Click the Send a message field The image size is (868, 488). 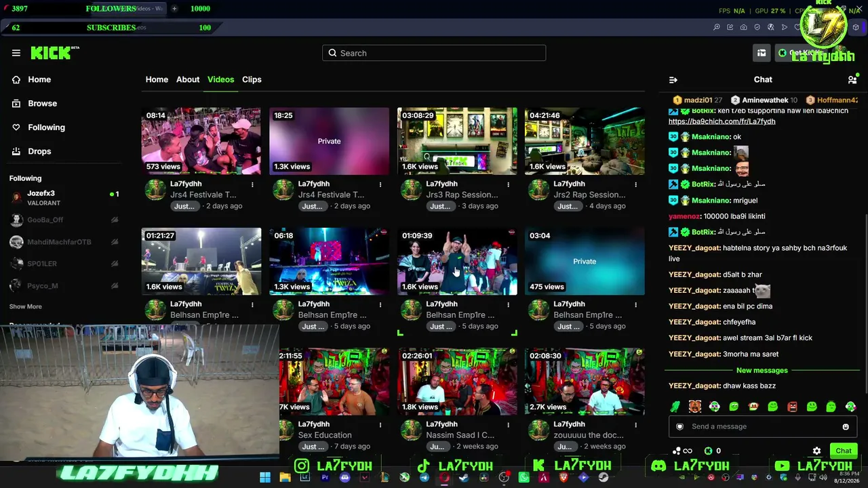763,426
